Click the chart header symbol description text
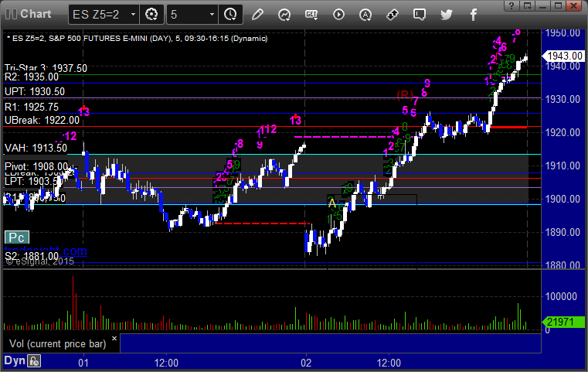Viewport: 588px width, 372px height. tap(137, 39)
